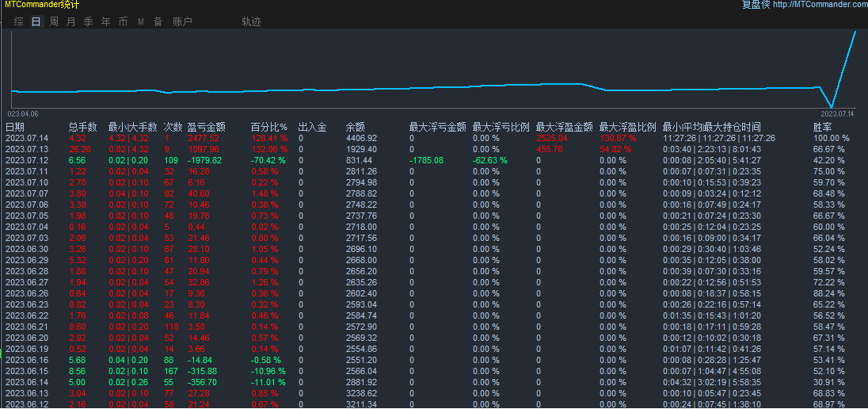The image size is (868, 409).
Task: Click the max floating loss -1785.08
Action: [x=426, y=160]
